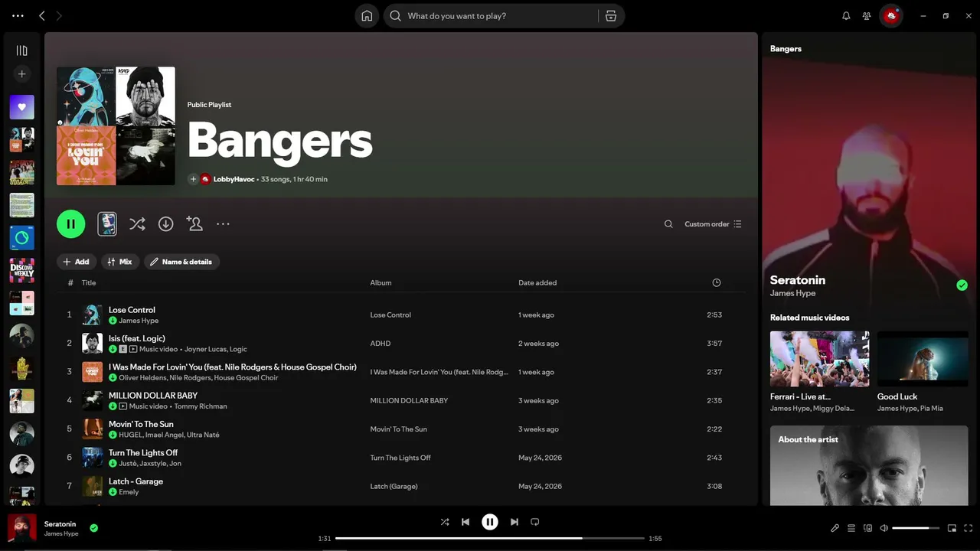Open the Discover Weekly playlist in sidebar
980x551 pixels.
pos(21,271)
